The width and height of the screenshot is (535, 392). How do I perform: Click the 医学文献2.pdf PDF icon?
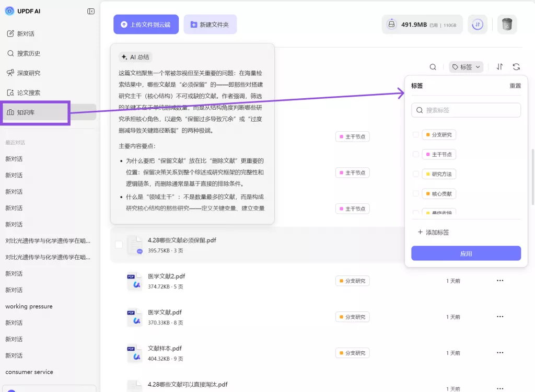pyautogui.click(x=135, y=281)
